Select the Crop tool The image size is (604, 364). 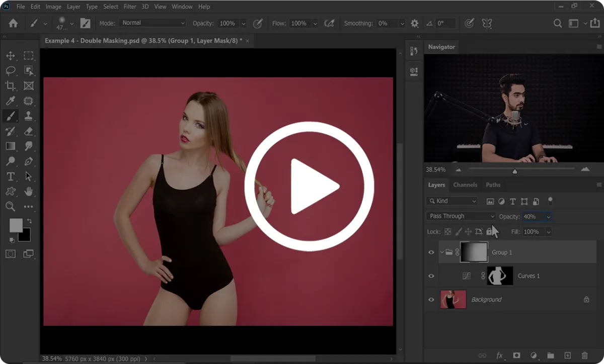[11, 86]
